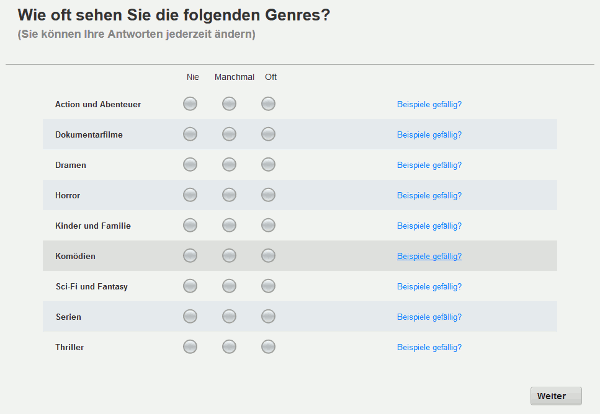Show examples for Thriller genre
The width and height of the screenshot is (600, 414).
tap(429, 347)
